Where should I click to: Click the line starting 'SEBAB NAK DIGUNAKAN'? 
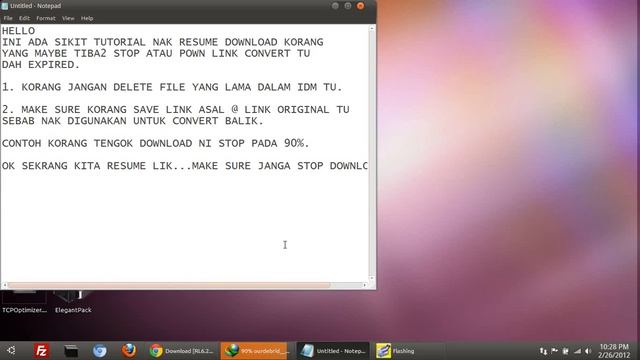tap(133, 121)
